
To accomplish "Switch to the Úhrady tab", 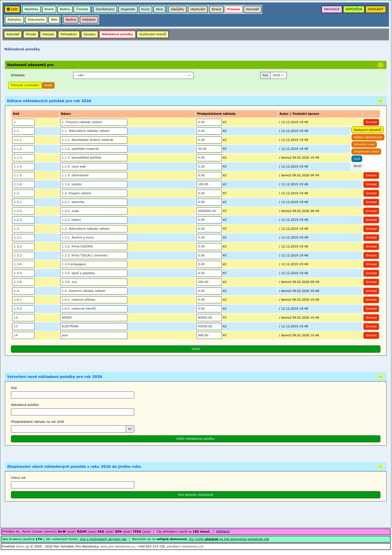I will [31, 34].
